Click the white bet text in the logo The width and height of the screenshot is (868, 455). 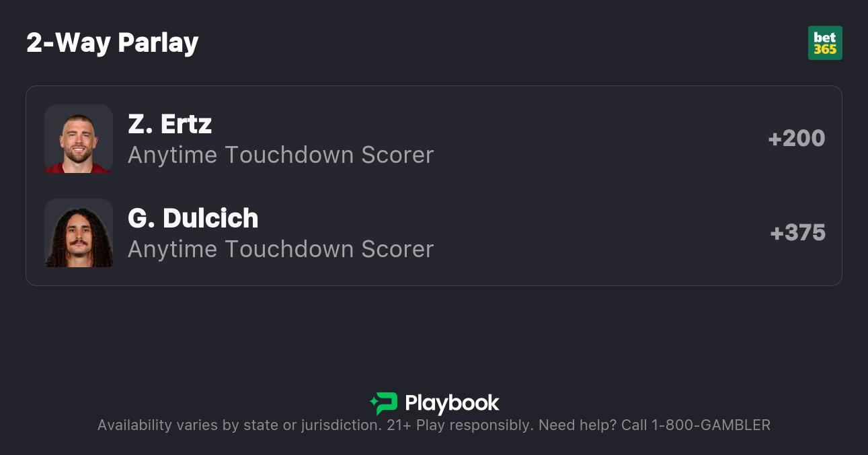click(x=824, y=38)
